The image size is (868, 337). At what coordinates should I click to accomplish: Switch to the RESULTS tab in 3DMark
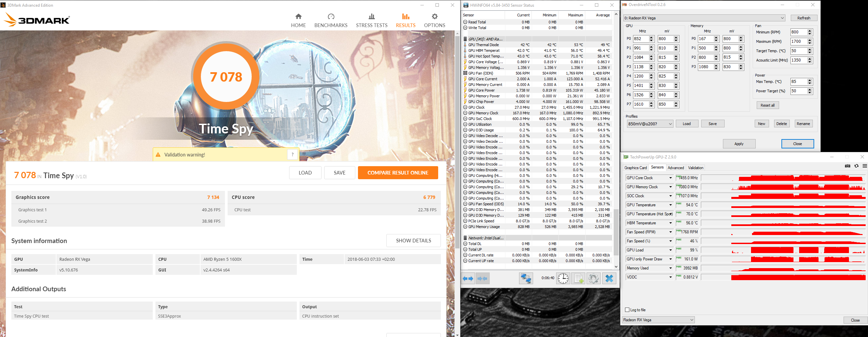[x=405, y=20]
